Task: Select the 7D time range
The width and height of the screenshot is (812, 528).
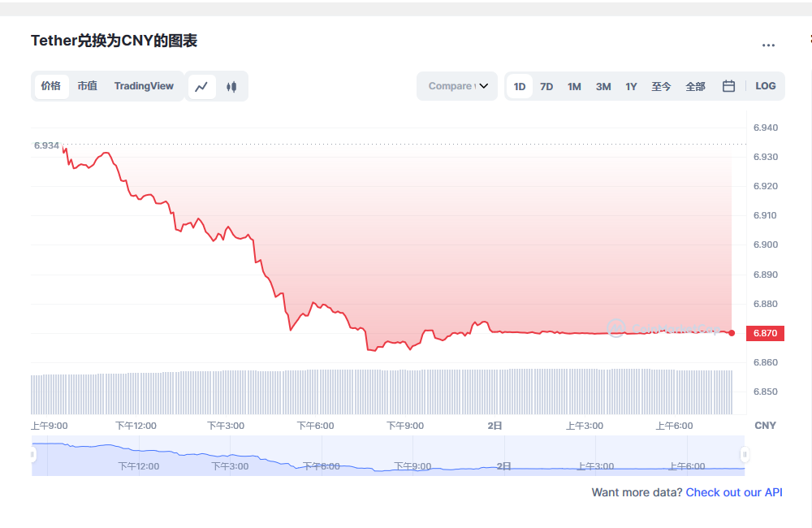Action: click(546, 85)
